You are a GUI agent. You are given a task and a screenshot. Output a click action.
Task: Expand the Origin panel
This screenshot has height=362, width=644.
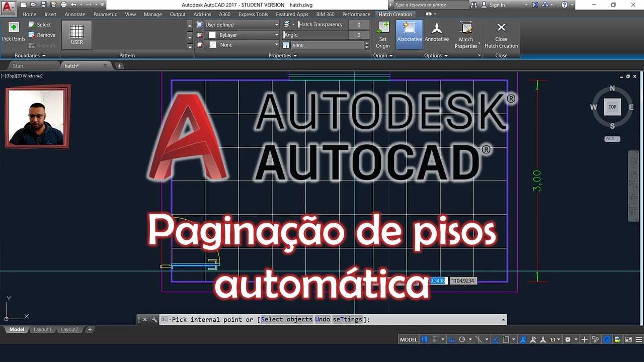(383, 56)
